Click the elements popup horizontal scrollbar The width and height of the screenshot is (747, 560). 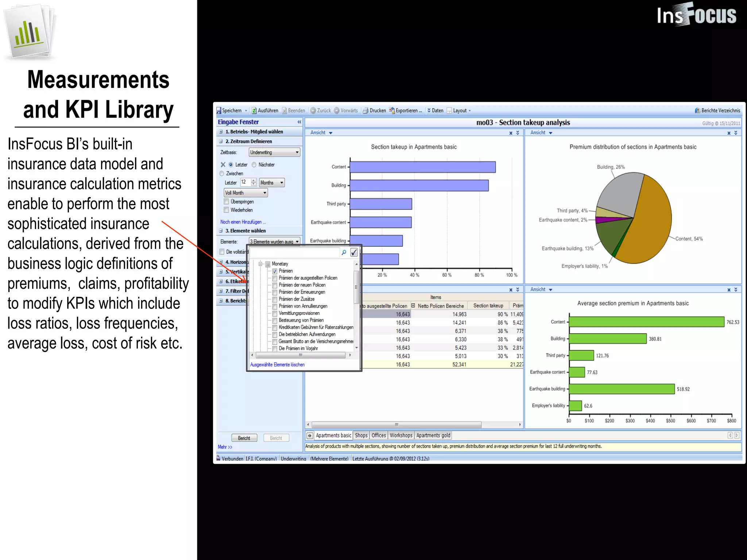[301, 355]
